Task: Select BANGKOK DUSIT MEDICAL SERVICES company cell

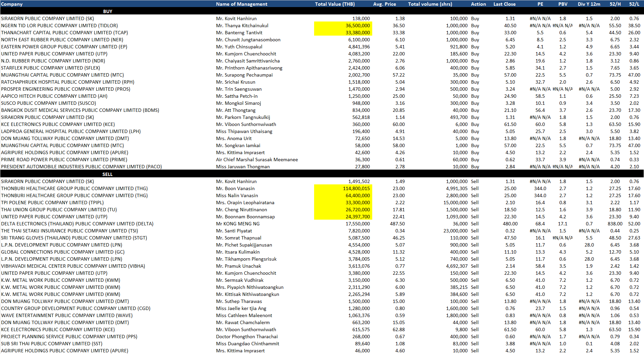Action: tap(80, 110)
